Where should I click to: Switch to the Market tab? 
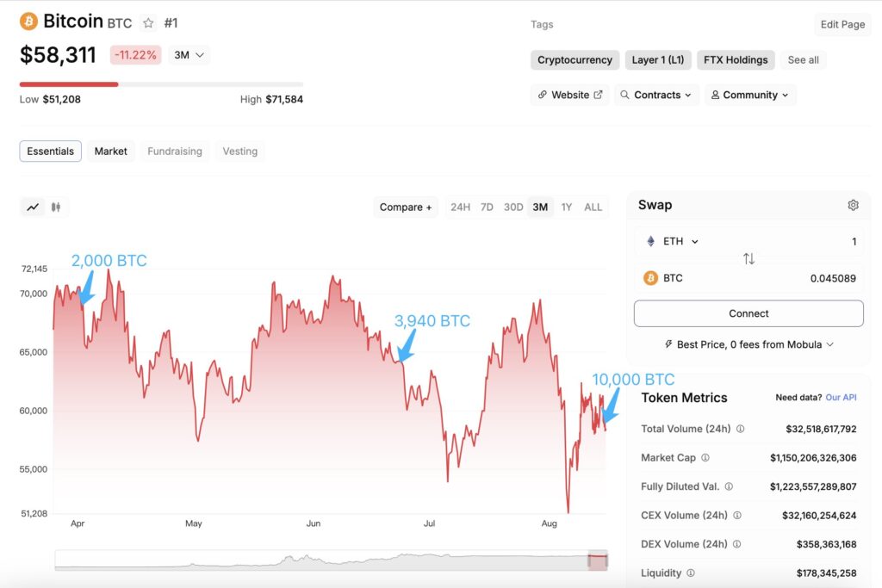coord(110,152)
